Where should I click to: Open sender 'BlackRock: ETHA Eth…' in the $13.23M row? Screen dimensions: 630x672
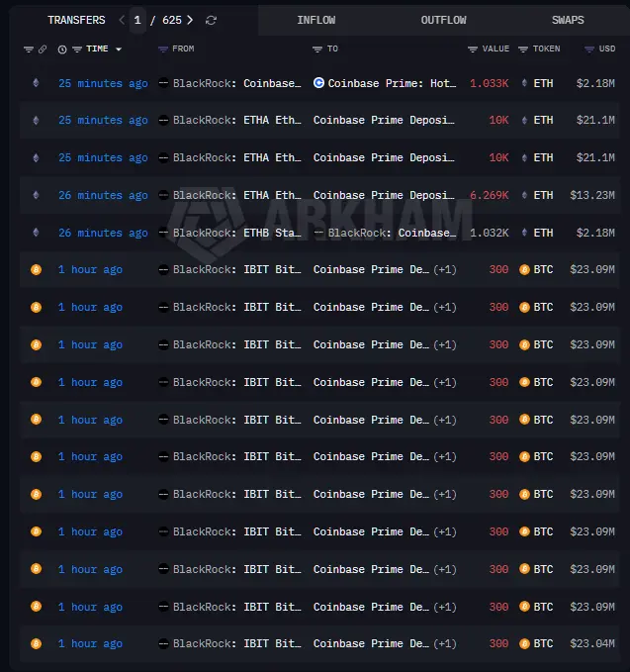(237, 195)
